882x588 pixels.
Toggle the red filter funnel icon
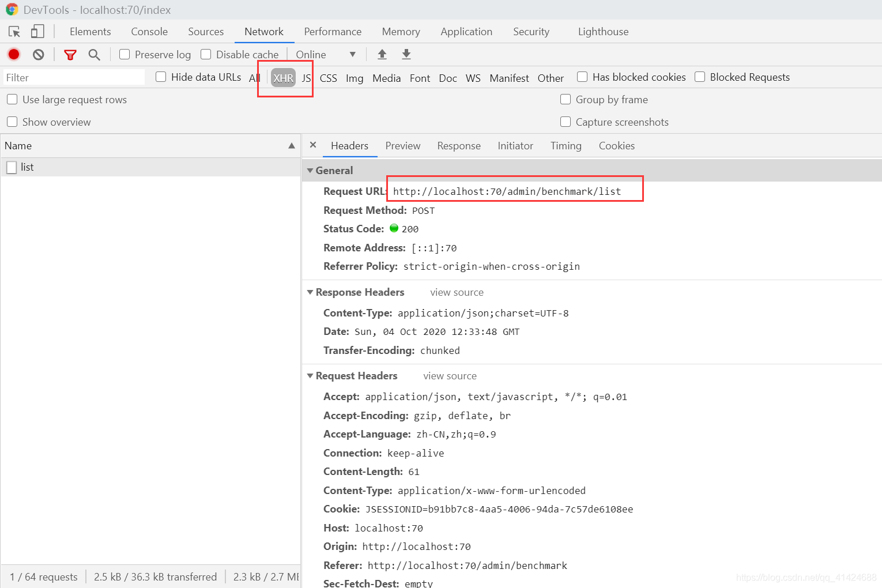click(x=70, y=55)
